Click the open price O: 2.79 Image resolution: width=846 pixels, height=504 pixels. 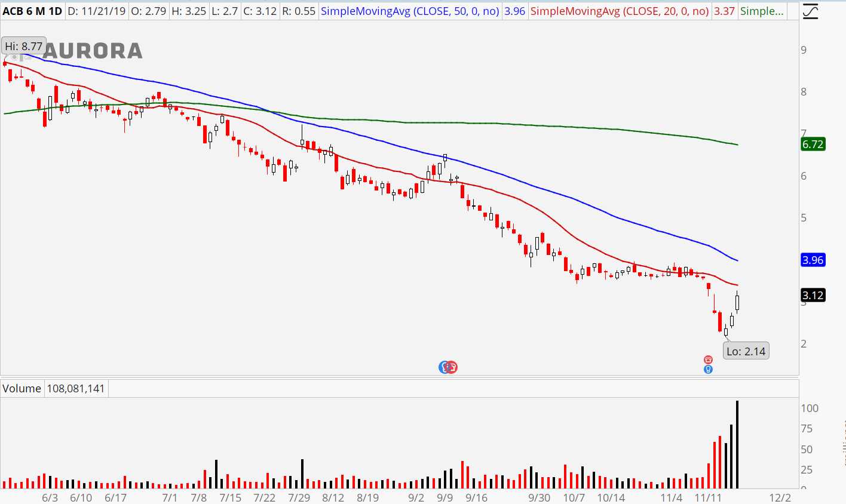[x=149, y=11]
